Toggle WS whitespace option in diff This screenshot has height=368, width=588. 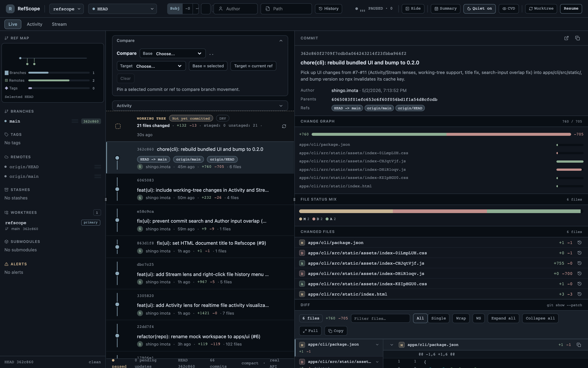tap(478, 318)
